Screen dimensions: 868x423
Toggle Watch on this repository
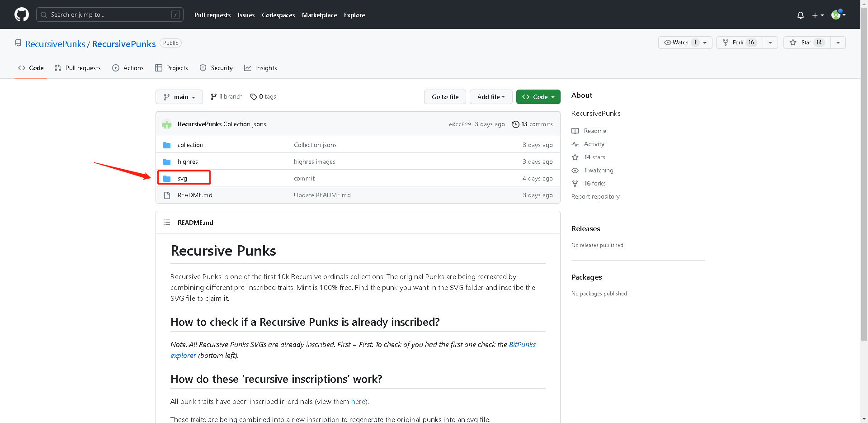680,43
